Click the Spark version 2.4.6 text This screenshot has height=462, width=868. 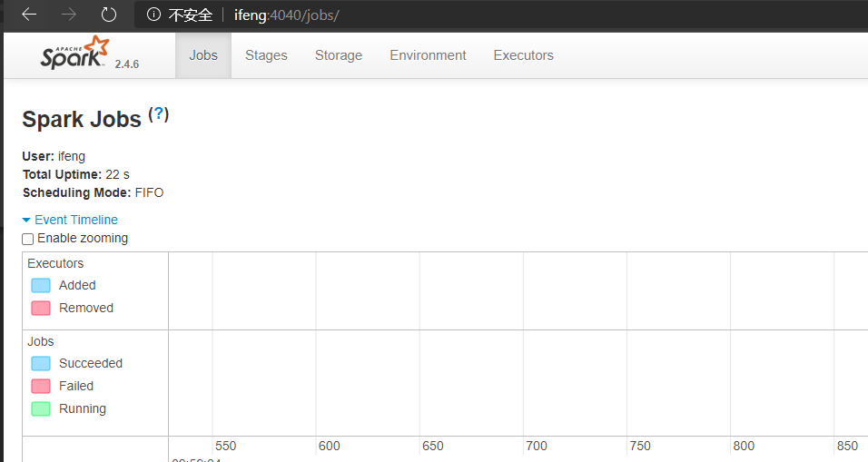(127, 64)
